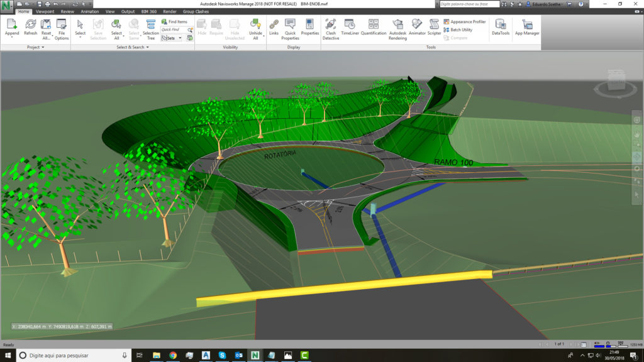Open the TimeLiner window

(x=350, y=27)
